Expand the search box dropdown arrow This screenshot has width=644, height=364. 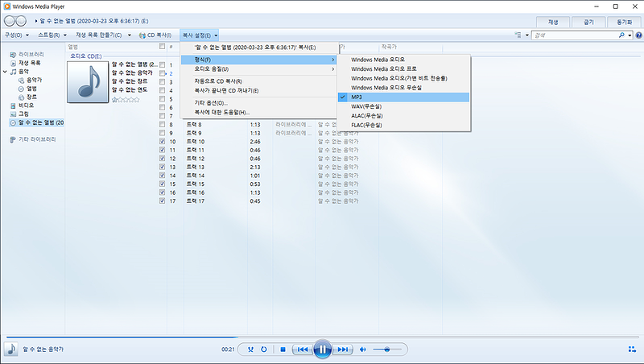click(x=630, y=35)
